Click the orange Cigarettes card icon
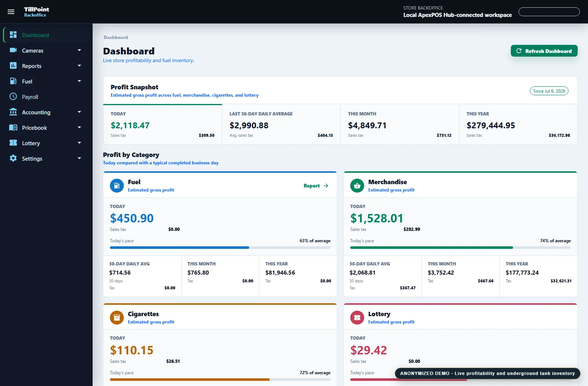 click(x=117, y=318)
